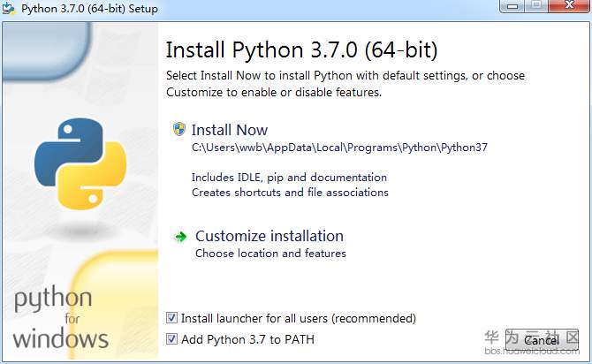
Task: Toggle the Add Python 3.7 to PATH checkbox
Action: 171,339
